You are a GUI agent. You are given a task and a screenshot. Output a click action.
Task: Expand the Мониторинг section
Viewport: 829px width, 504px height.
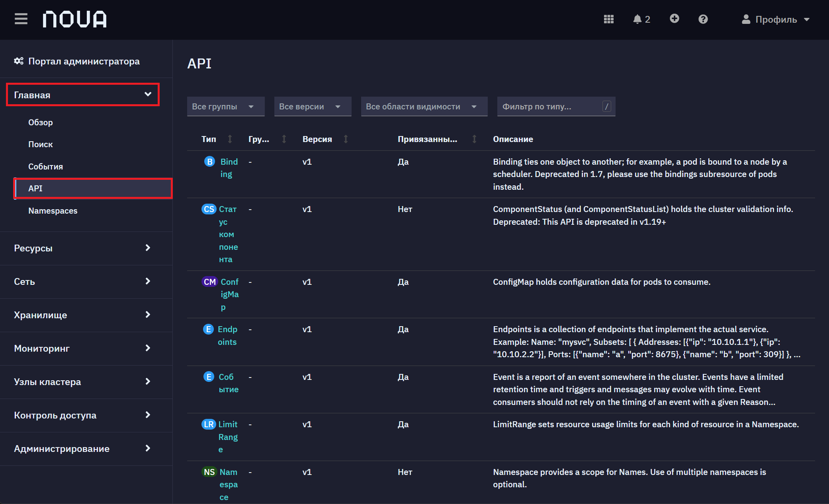[x=83, y=348]
